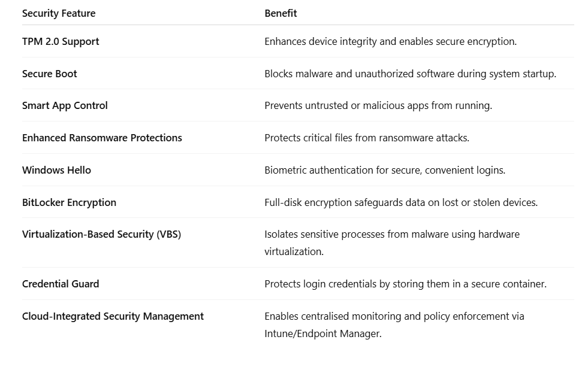Click the ransomware attacks benefit text

pos(366,138)
